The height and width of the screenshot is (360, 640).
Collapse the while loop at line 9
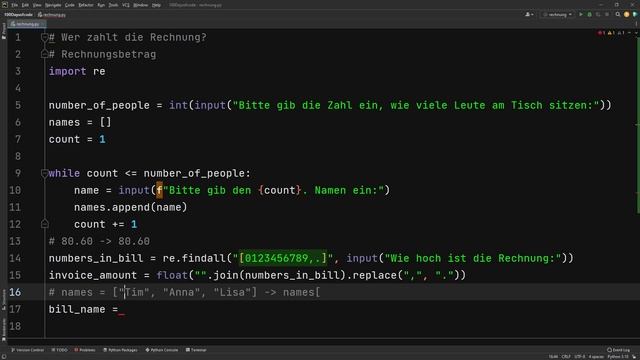44,173
